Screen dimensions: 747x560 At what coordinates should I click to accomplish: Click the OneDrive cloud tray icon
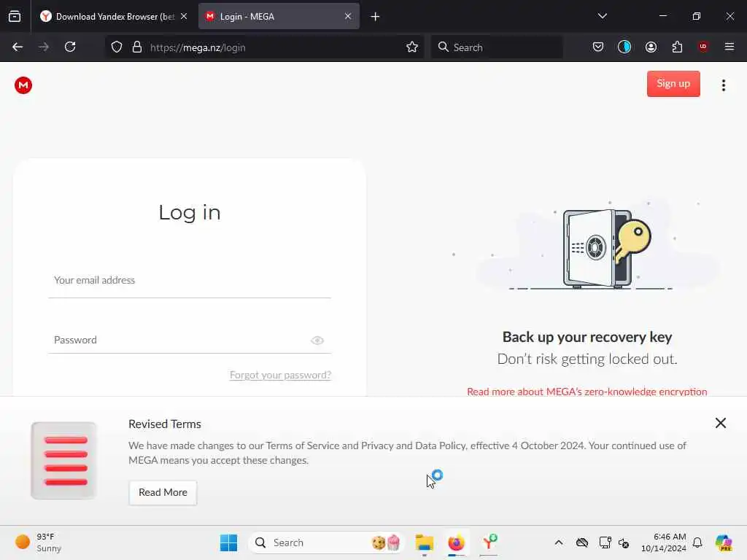point(581,542)
